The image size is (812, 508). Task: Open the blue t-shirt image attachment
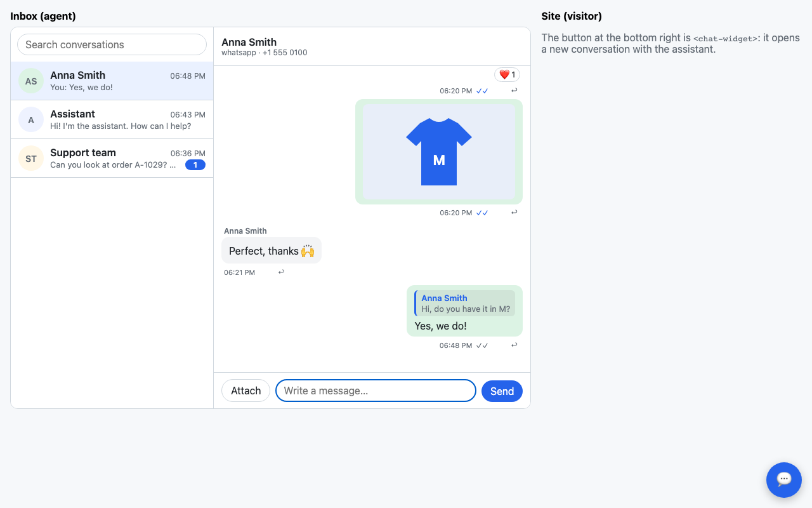coord(439,152)
